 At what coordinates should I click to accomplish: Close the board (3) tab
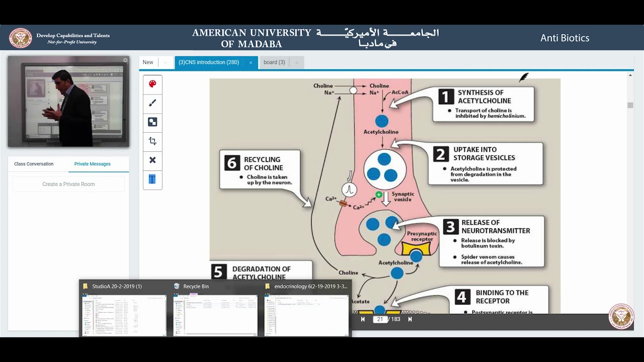point(296,63)
